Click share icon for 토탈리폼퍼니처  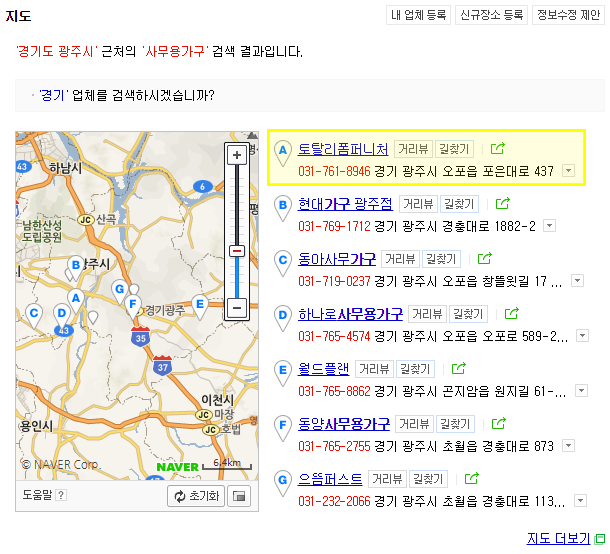click(x=498, y=148)
